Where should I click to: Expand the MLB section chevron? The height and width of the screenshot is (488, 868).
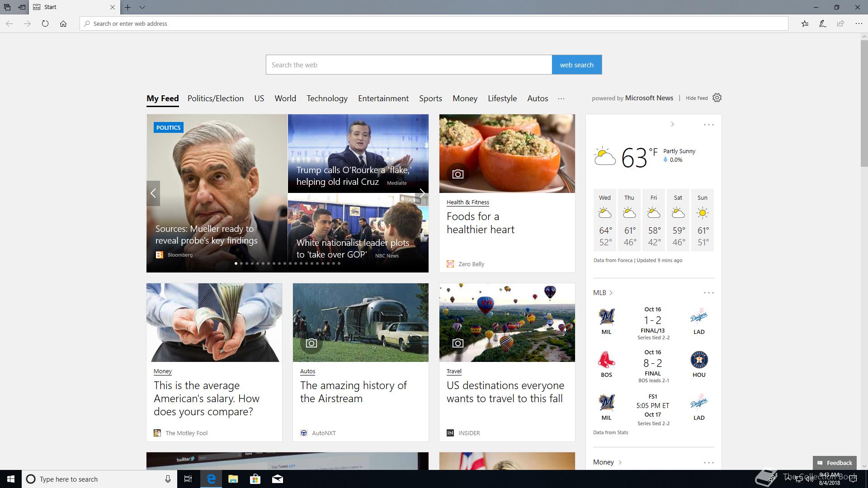(x=611, y=293)
